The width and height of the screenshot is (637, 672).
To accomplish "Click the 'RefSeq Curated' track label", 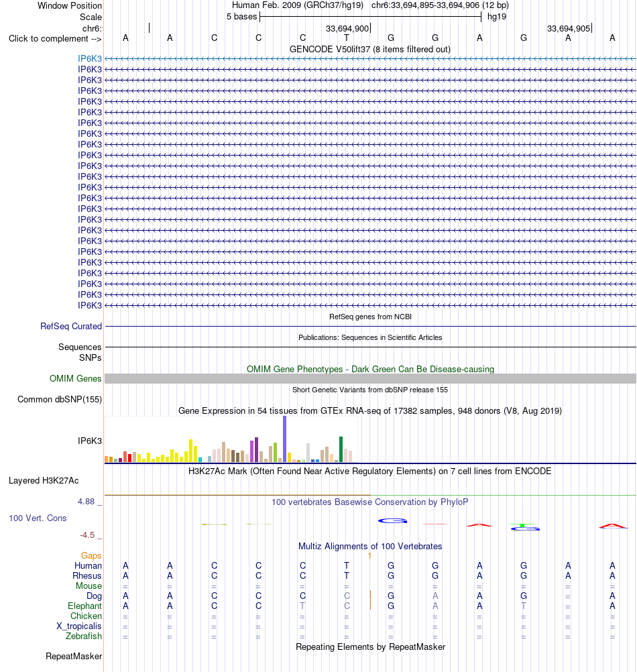I will [x=71, y=326].
